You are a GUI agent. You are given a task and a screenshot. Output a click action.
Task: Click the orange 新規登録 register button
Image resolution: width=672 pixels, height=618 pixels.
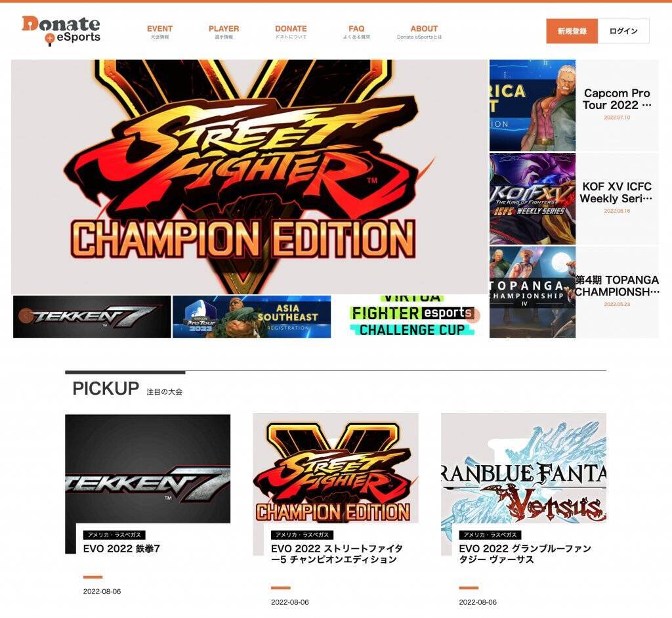coord(572,31)
